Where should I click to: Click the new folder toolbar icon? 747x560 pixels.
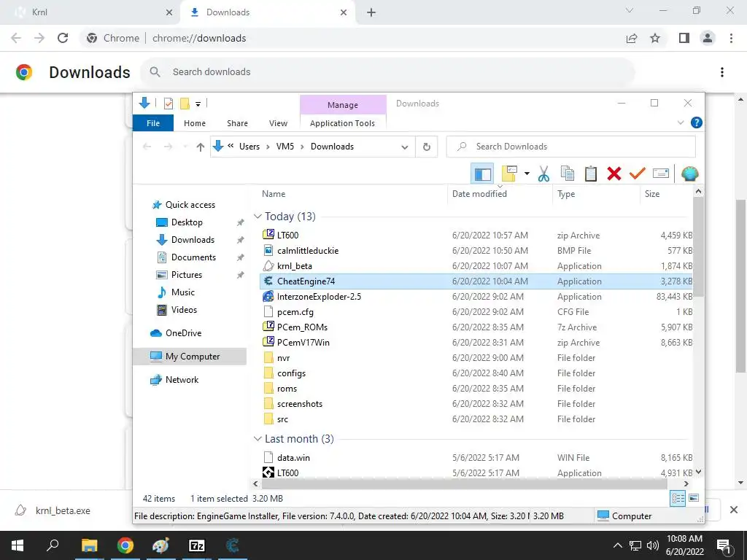(509, 174)
